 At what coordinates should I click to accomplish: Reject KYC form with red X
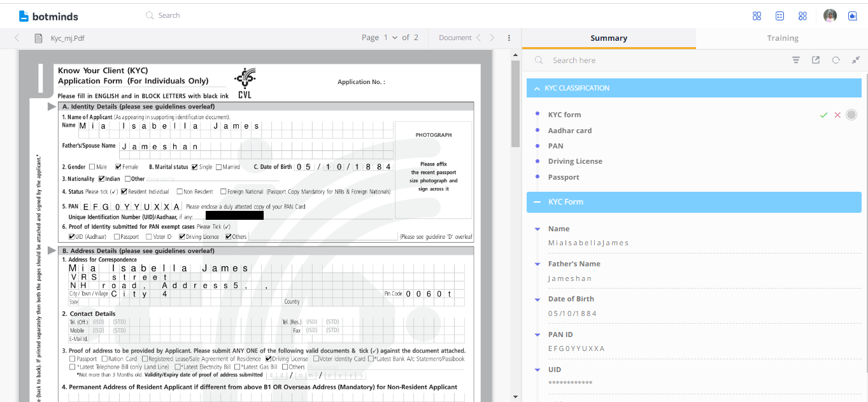click(x=837, y=115)
